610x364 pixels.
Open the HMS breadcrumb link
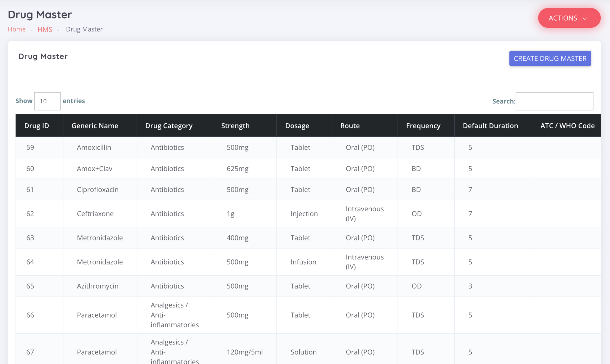pos(45,29)
